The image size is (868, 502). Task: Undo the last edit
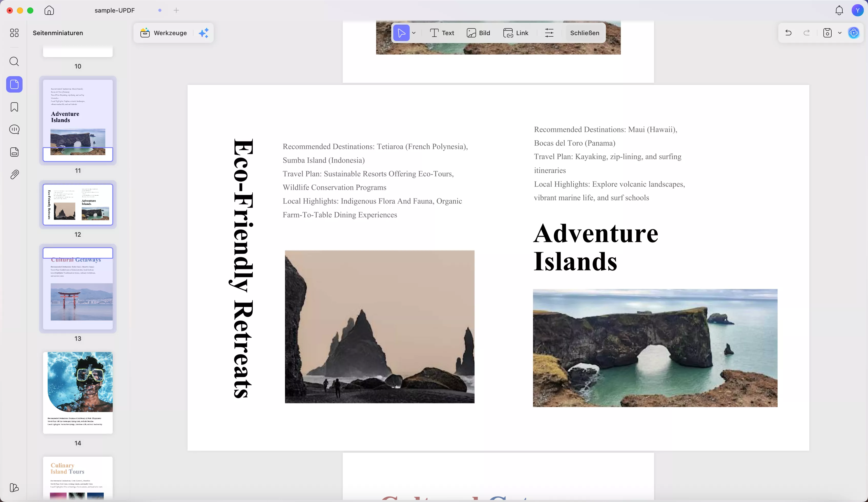[x=788, y=33]
